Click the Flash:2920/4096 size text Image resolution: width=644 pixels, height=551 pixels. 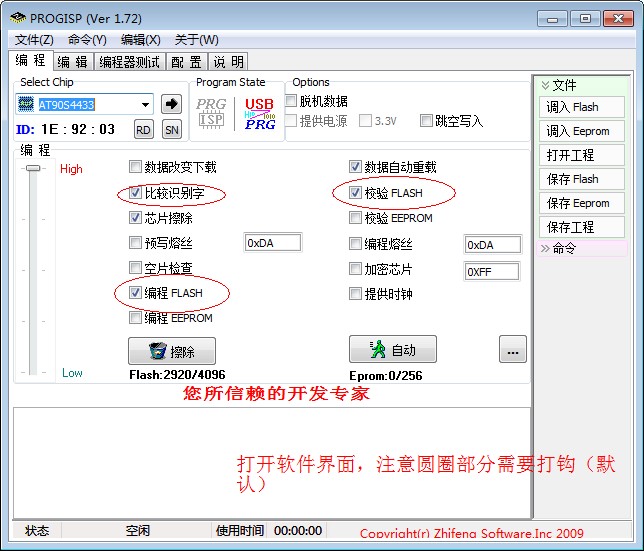tap(177, 374)
